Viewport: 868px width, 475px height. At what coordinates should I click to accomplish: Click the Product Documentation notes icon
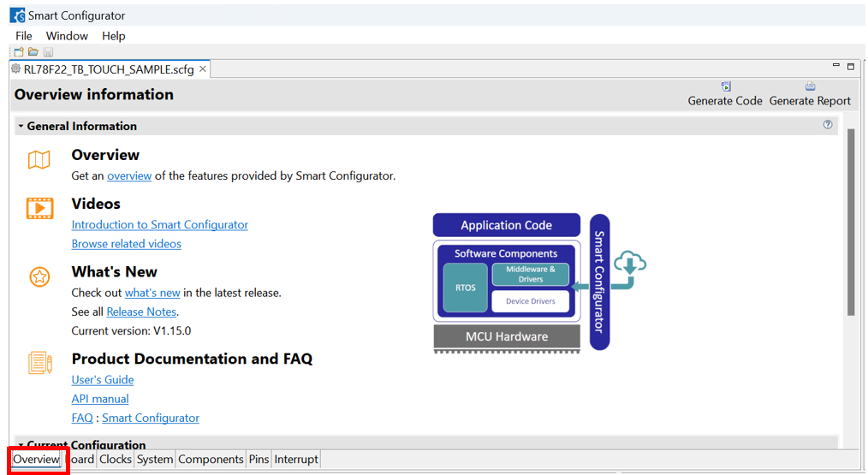40,363
